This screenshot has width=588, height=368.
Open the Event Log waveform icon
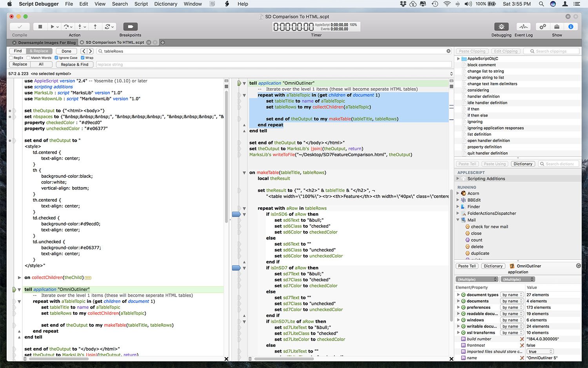tap(523, 27)
